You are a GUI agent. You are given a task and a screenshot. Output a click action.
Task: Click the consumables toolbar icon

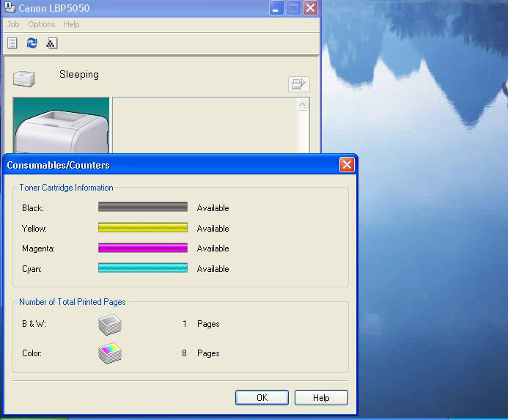[x=51, y=43]
